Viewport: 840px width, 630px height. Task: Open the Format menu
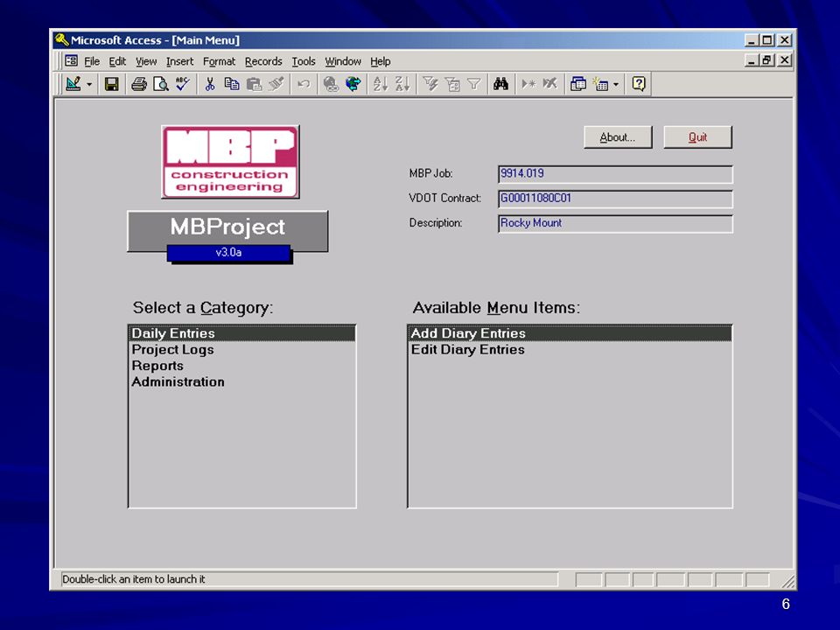click(x=219, y=61)
